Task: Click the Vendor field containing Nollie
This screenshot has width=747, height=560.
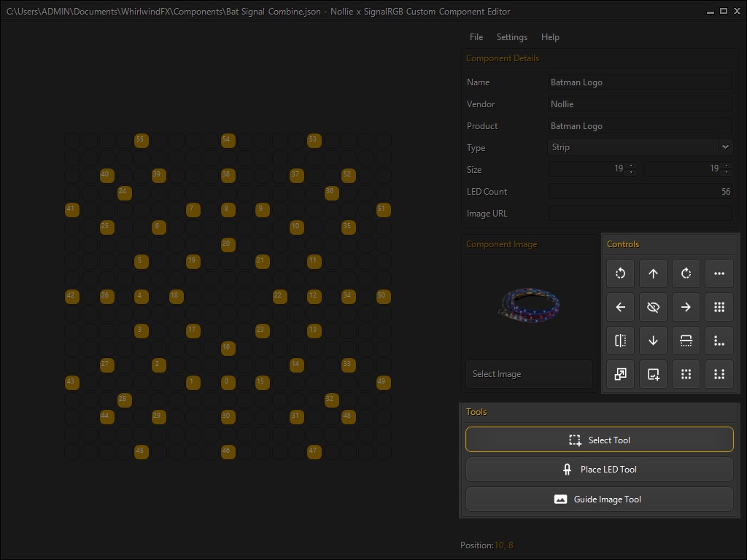Action: pos(640,104)
